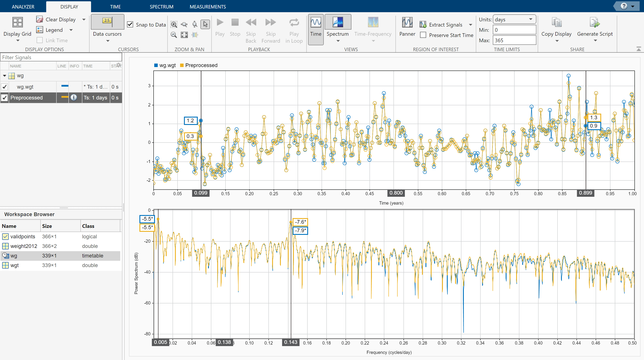Expand the Legend dropdown arrow
This screenshot has width=644, height=360.
click(x=71, y=30)
